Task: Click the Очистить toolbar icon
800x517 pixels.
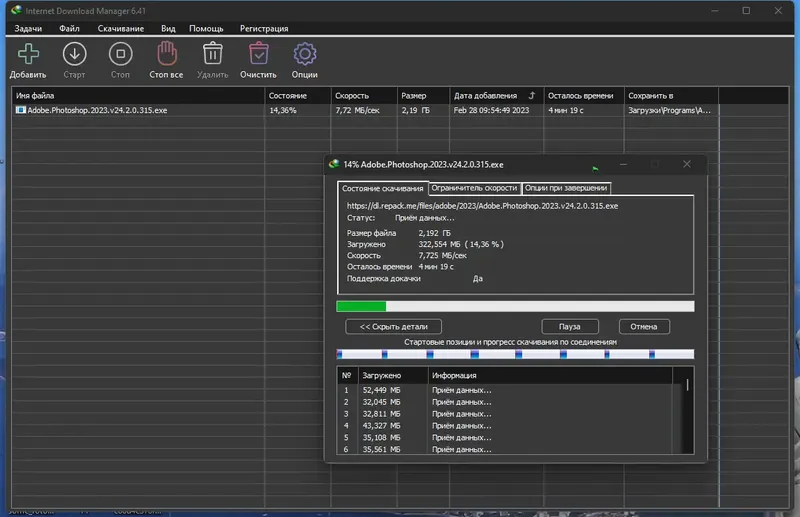Action: (x=258, y=54)
